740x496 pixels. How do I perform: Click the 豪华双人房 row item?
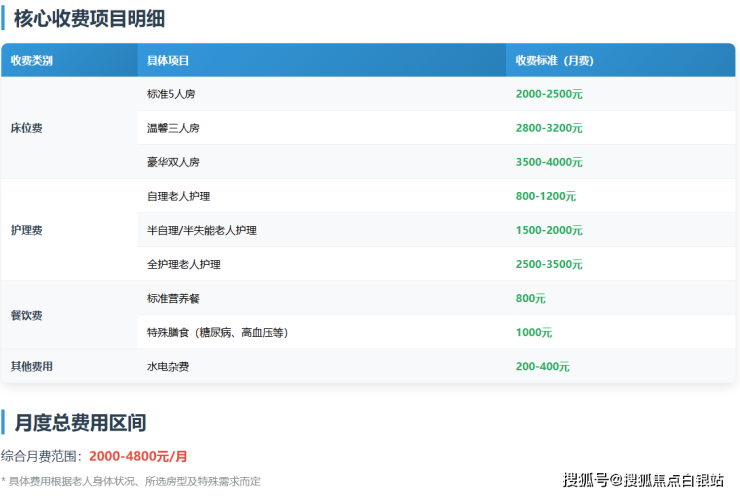click(x=173, y=162)
